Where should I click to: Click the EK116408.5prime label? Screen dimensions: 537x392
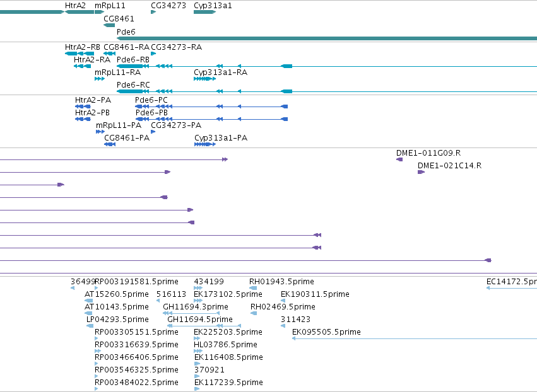pos(229,357)
